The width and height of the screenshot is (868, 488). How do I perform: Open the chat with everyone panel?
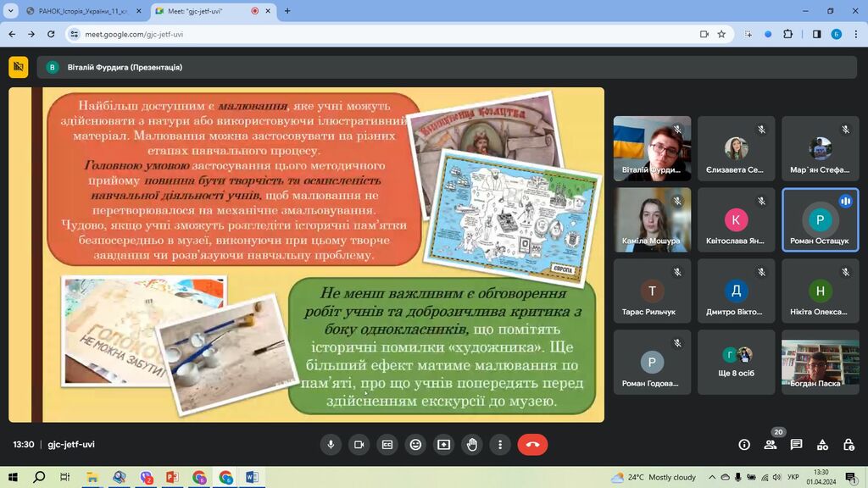coord(796,445)
